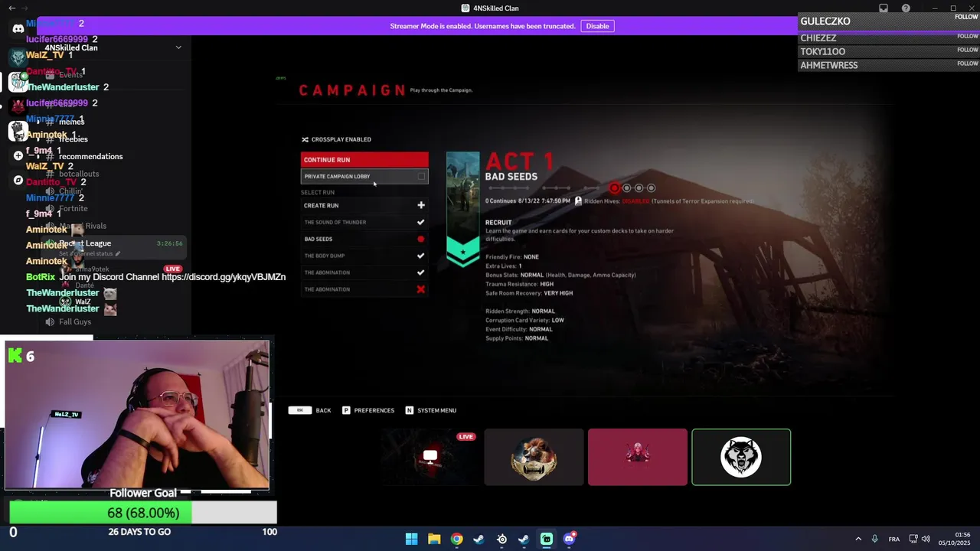This screenshot has width=980, height=551.
Task: Follow TOKY11OO in overlay list
Action: [x=968, y=50]
